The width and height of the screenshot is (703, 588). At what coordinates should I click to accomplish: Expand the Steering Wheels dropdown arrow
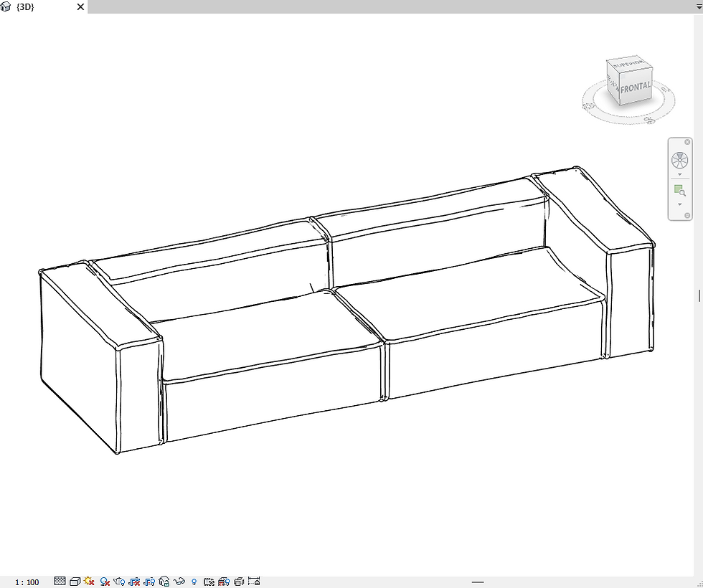(x=680, y=174)
